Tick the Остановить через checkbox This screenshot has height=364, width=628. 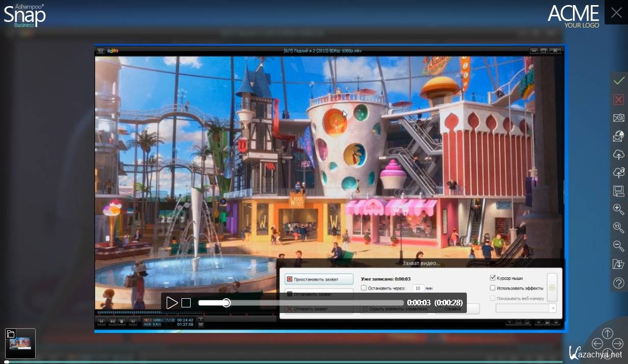click(x=363, y=288)
